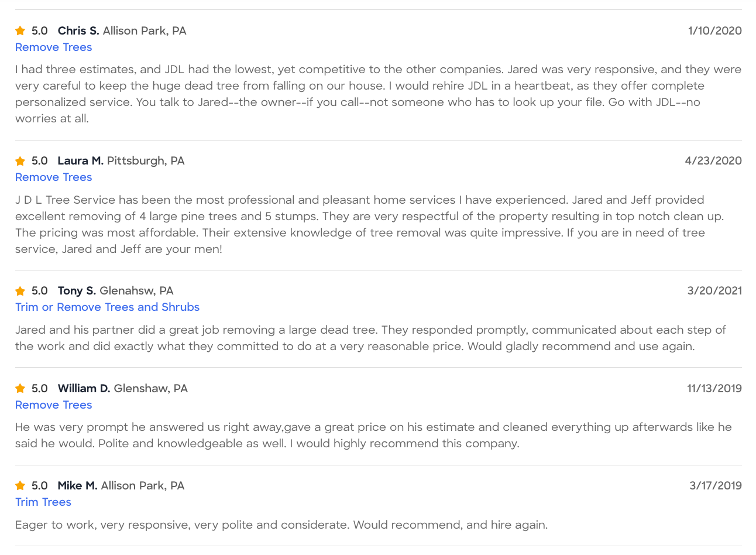Screen dimensions: 756x555
Task: Select reviewer name William D.
Action: pyautogui.click(x=84, y=388)
